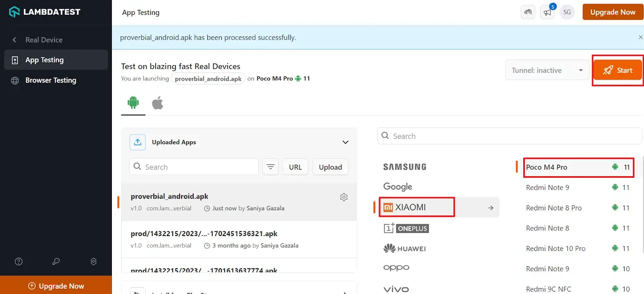Select Redmi Note 8 device

pos(579,228)
